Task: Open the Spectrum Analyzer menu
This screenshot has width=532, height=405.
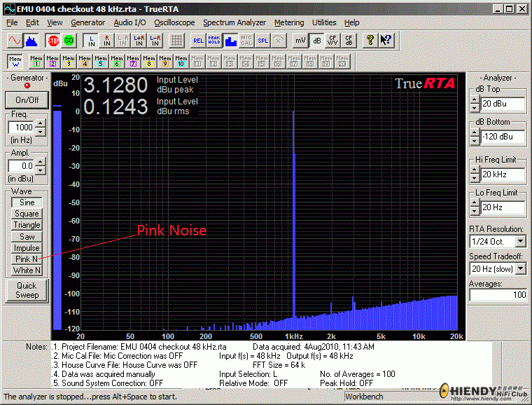Action: pyautogui.click(x=234, y=22)
